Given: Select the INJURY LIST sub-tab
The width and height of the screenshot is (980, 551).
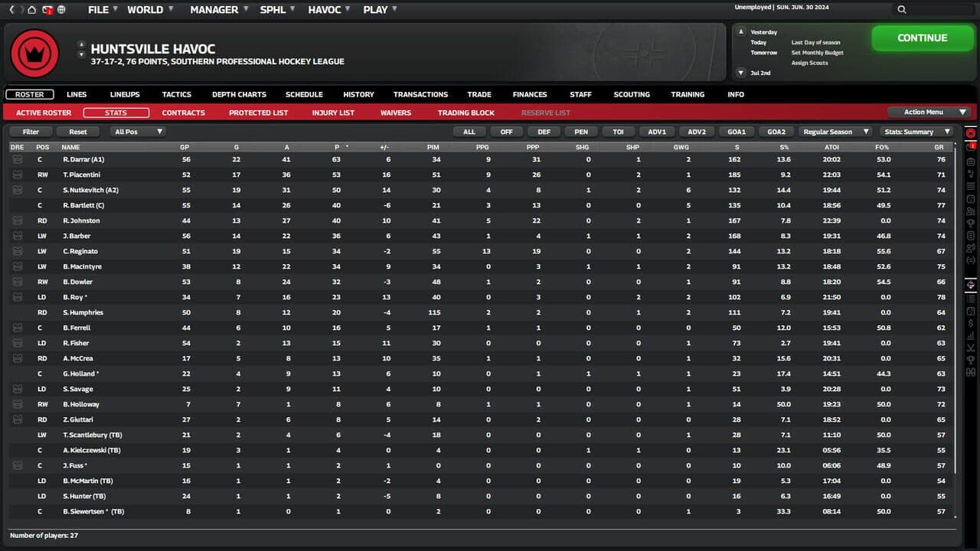Looking at the screenshot, I should tap(333, 112).
